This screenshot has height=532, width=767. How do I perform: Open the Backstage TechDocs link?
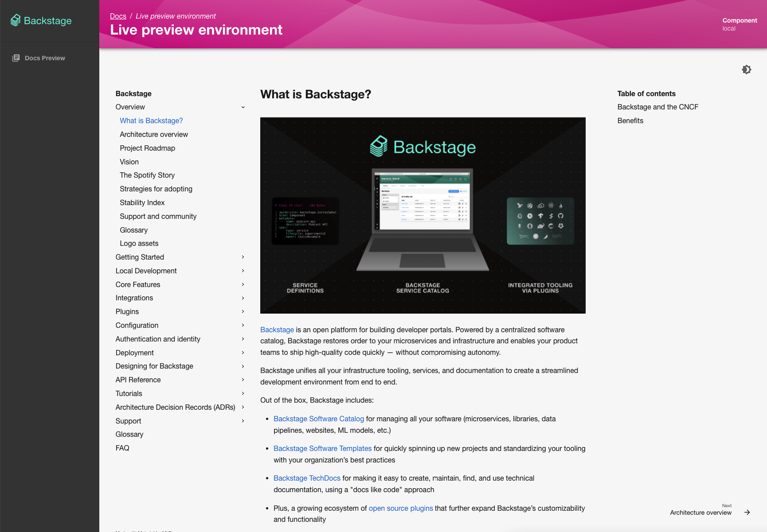pos(307,478)
